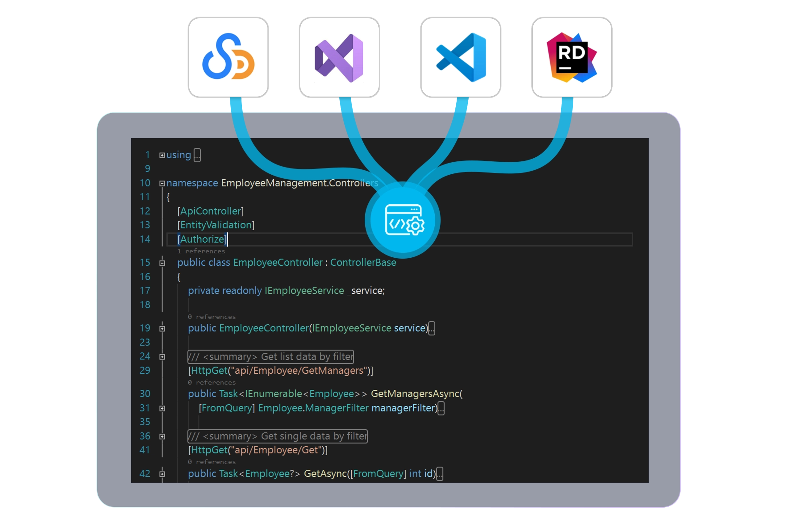Open '0 references' above GetManagersAsync
The width and height of the screenshot is (798, 532).
(212, 382)
